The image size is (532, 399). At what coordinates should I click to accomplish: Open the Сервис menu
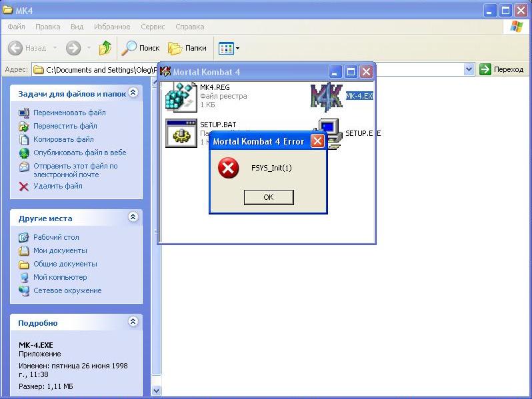(x=153, y=27)
